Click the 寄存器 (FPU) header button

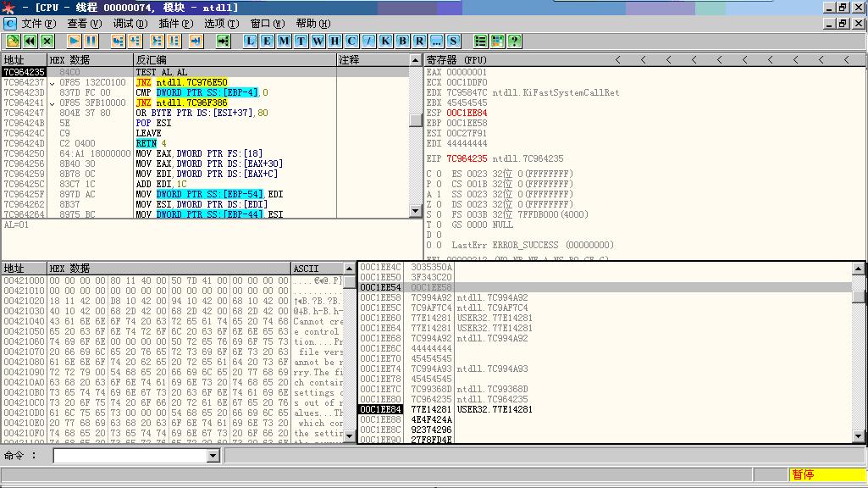(x=456, y=60)
